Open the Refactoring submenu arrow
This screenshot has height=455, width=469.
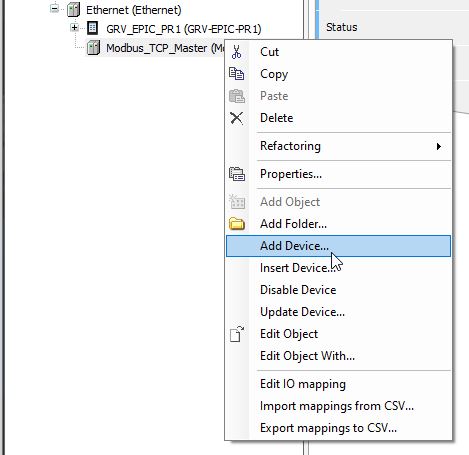439,146
